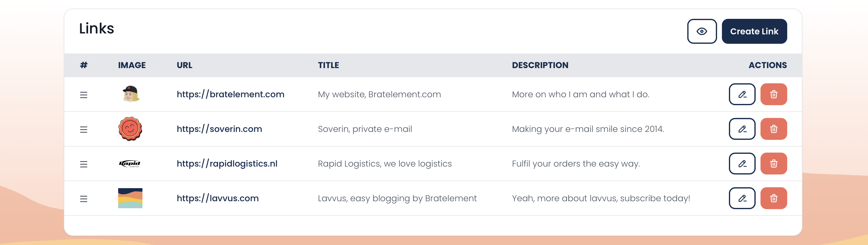Click the drag handle for bratelement.com row
Viewport: 868px width, 245px height.
(x=84, y=95)
